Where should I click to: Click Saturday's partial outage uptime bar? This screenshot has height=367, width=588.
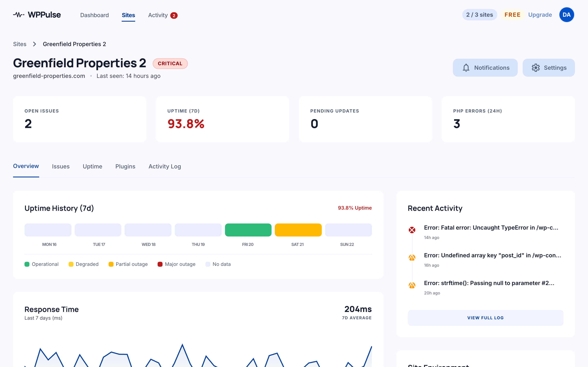[298, 230]
